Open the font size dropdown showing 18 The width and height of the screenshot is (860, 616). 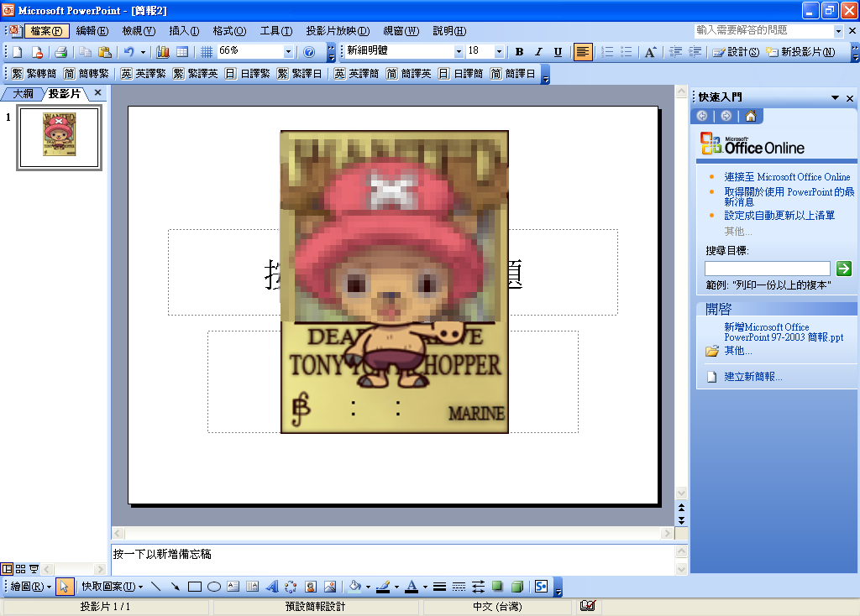(499, 52)
